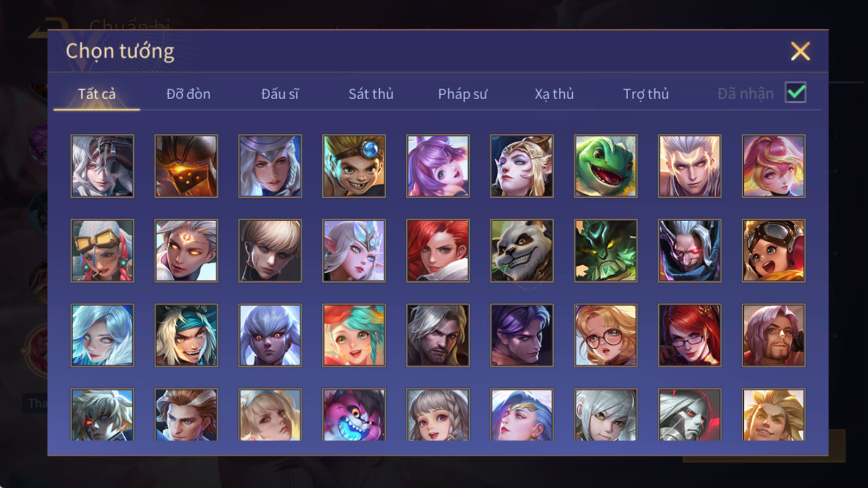Select the purple-haired bunny girl hero
Image resolution: width=868 pixels, height=488 pixels.
438,166
